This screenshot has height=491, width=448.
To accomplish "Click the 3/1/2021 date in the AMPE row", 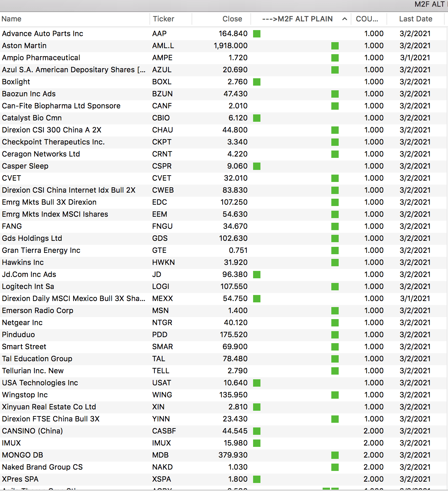I will click(x=415, y=58).
